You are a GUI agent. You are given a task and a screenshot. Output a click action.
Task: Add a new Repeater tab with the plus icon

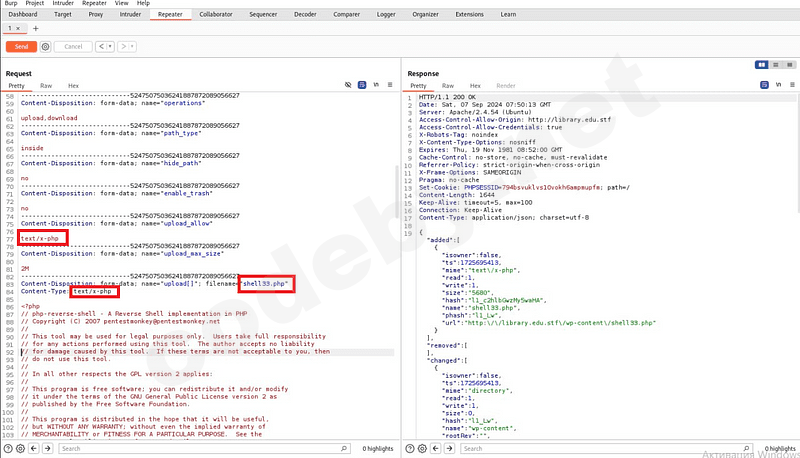(x=36, y=28)
